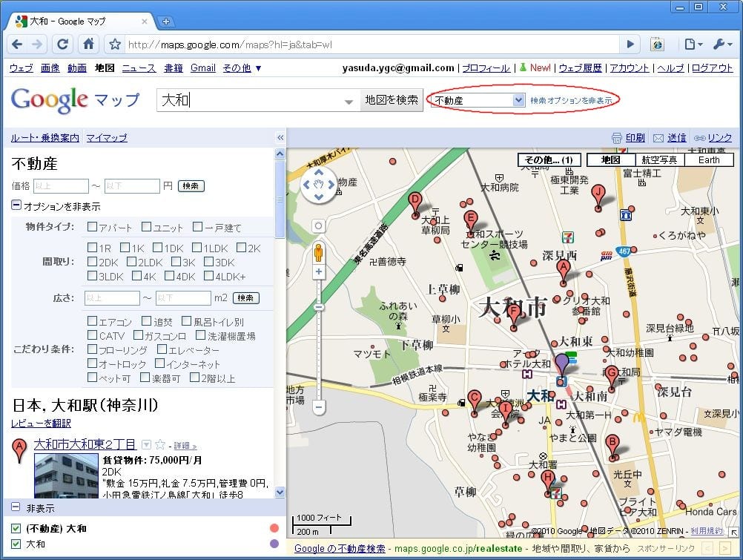The image size is (743, 560).
Task: Collapse the left panel with double-arrow icon
Action: [280, 138]
